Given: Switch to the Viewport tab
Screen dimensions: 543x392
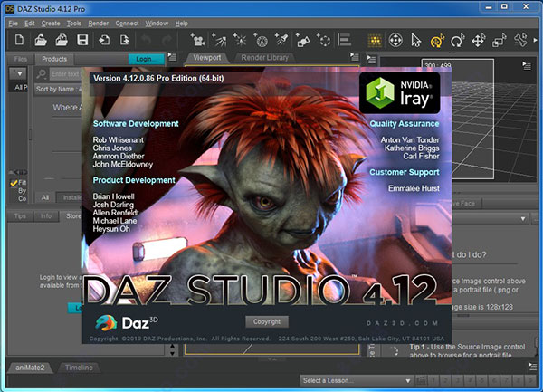Looking at the screenshot, I should pos(206,57).
